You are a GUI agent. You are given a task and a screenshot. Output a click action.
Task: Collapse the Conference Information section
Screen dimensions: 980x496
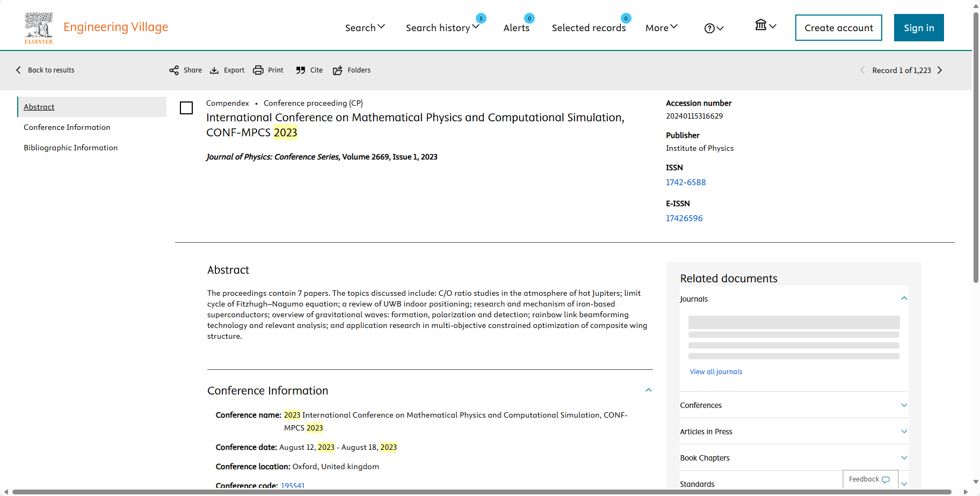coord(649,390)
